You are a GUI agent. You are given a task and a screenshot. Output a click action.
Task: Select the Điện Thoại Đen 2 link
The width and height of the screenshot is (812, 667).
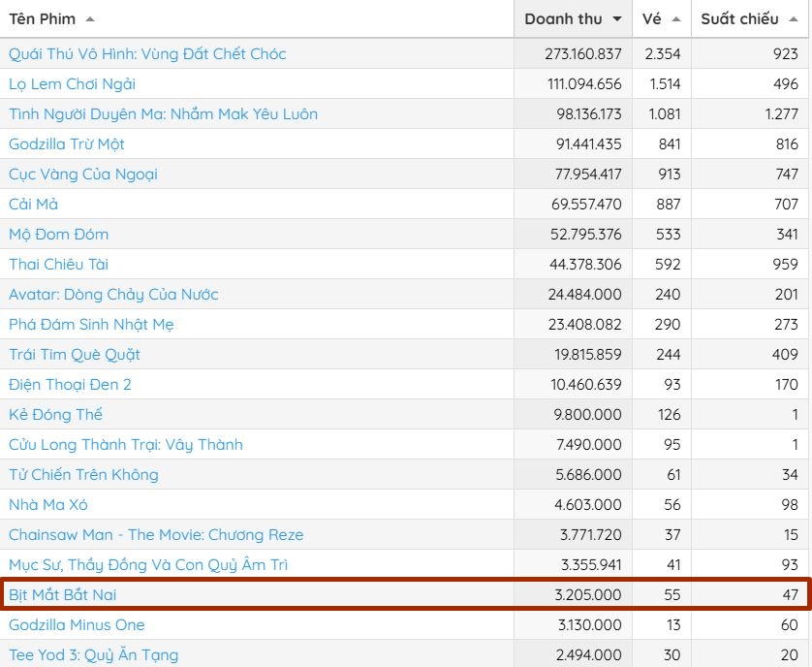pyautogui.click(x=70, y=385)
